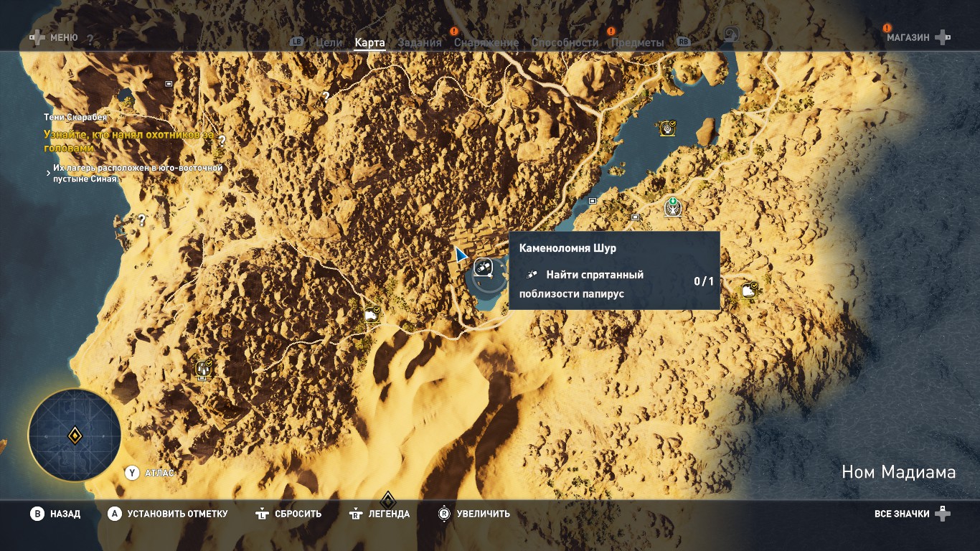This screenshot has height=551, width=980.
Task: Click the d-pad icon beside МАГАЗИН
Action: click(x=943, y=37)
